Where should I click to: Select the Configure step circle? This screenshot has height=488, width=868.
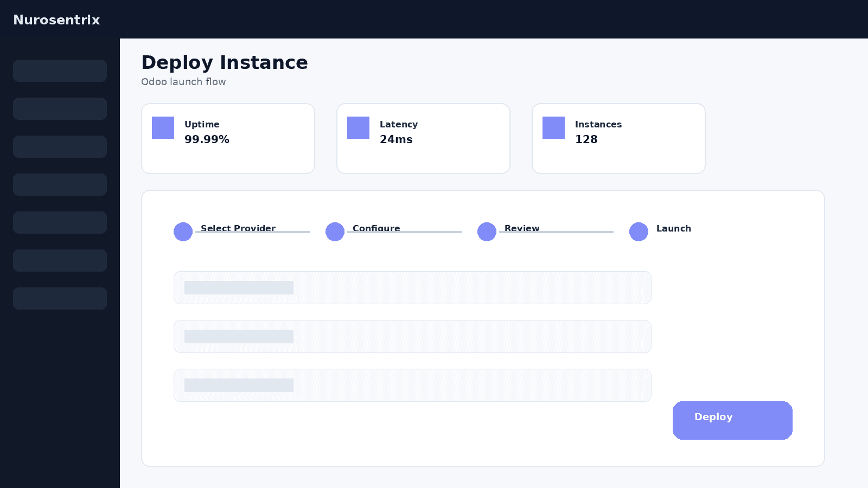335,232
